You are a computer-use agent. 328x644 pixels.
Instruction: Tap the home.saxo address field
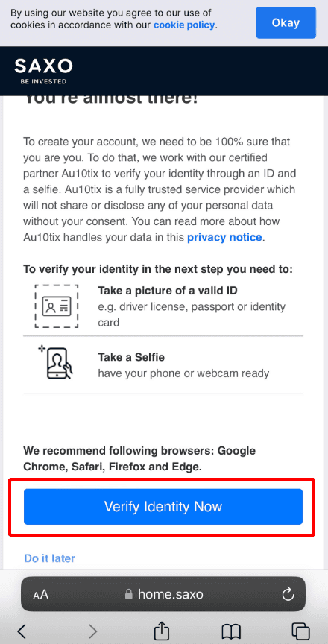click(163, 594)
